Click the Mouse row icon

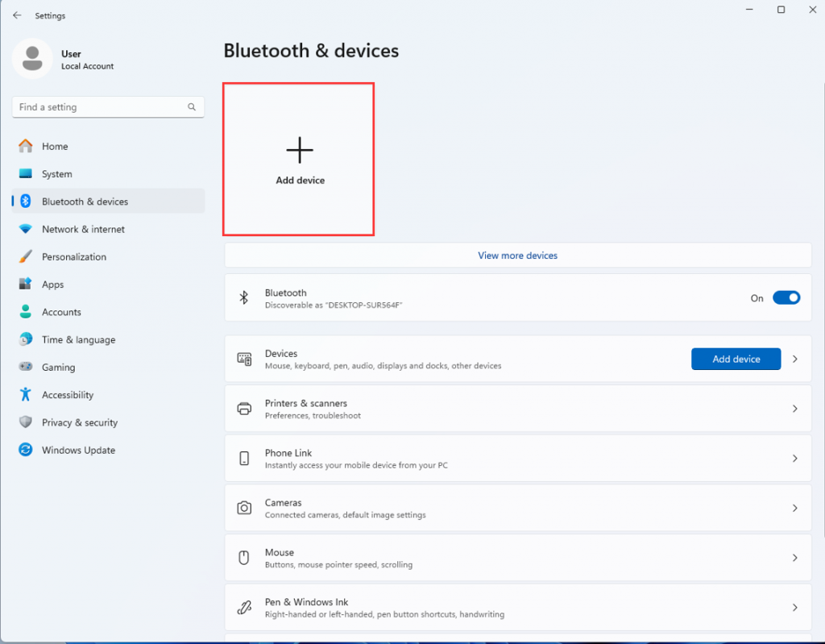pyautogui.click(x=244, y=558)
